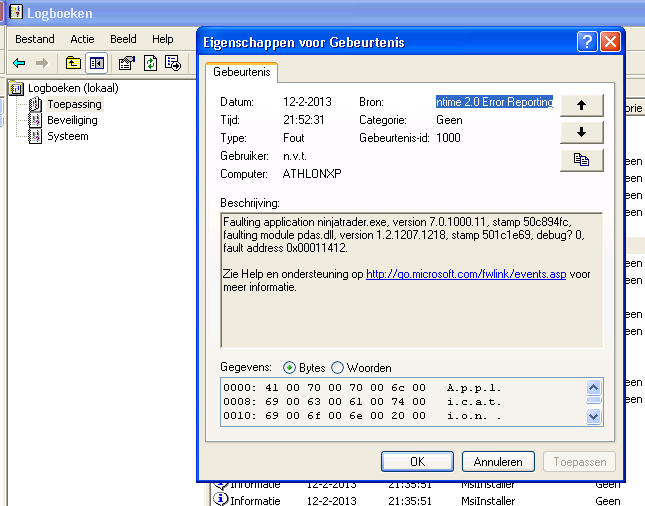
Task: Click the Systeem log icon
Action: pyautogui.click(x=35, y=136)
